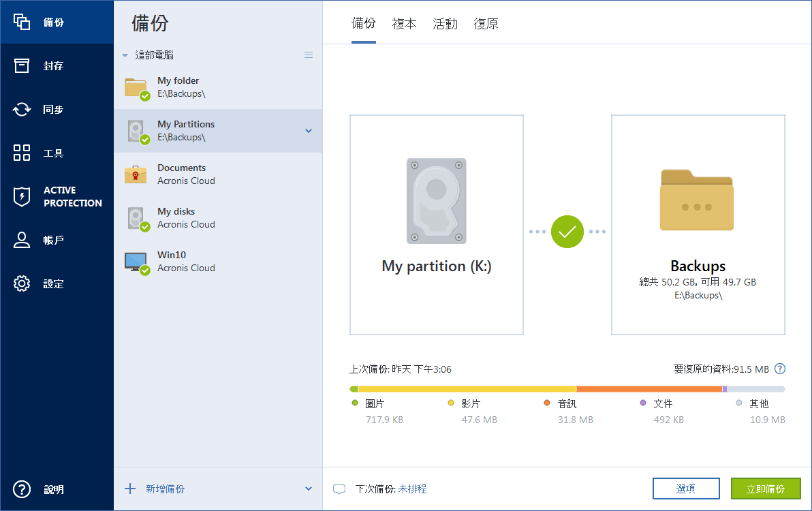
Task: Click the 這部電腦 list menu hamburger icon
Action: 309,55
